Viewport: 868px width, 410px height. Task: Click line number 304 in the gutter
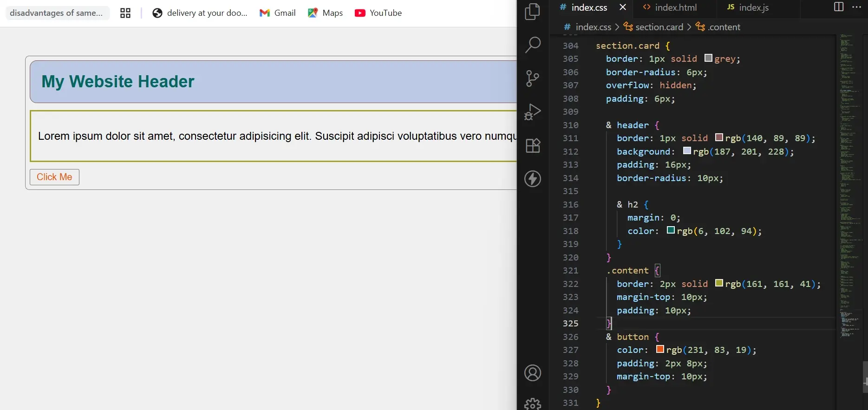tap(571, 46)
